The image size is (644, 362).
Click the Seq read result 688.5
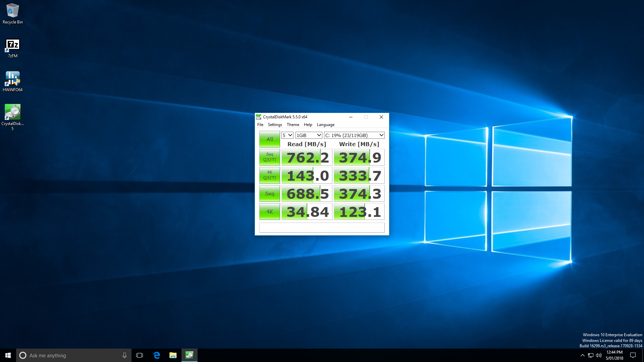coord(307,194)
